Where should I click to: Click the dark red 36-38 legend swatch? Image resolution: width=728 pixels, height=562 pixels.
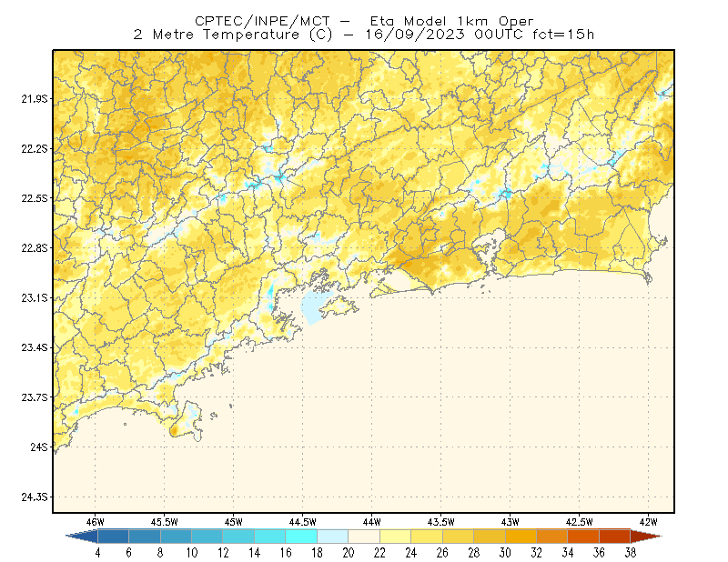pyautogui.click(x=615, y=537)
